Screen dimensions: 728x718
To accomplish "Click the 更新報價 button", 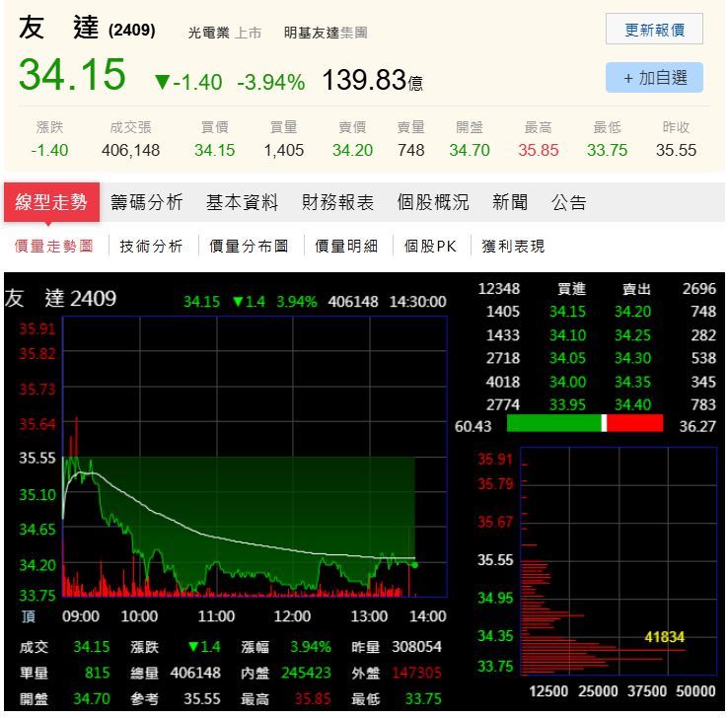I will (x=654, y=30).
